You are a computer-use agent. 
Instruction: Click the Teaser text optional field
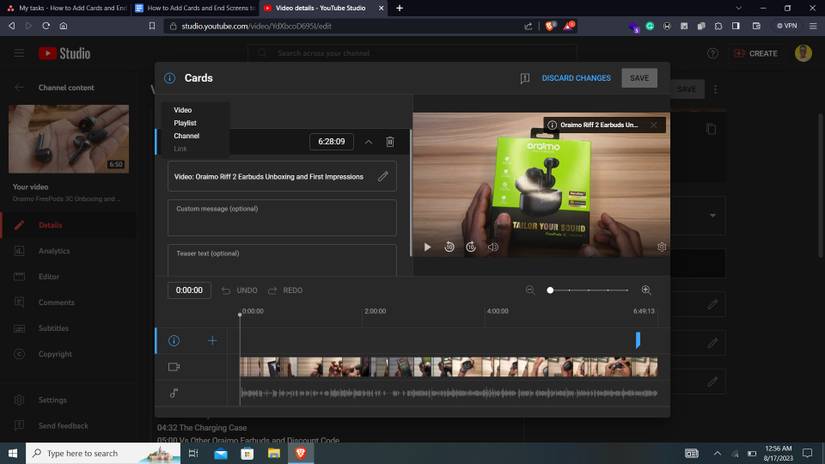[x=282, y=259]
